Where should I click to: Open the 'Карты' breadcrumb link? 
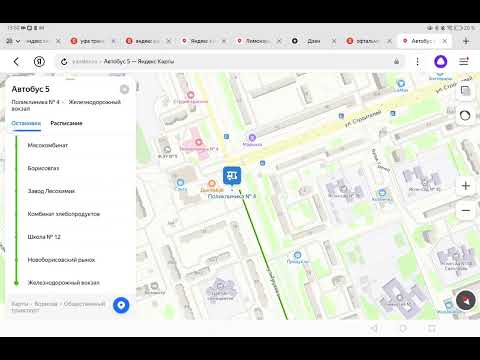20,304
